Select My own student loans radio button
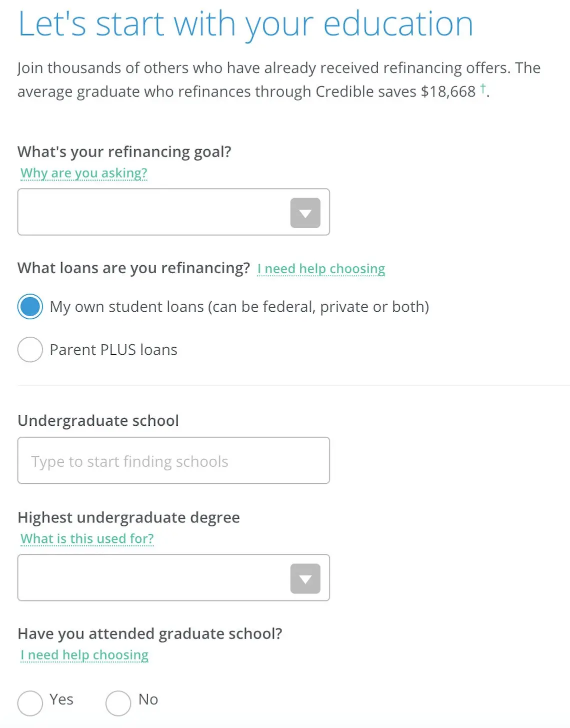Screen dimensions: 570x728 tap(30, 306)
